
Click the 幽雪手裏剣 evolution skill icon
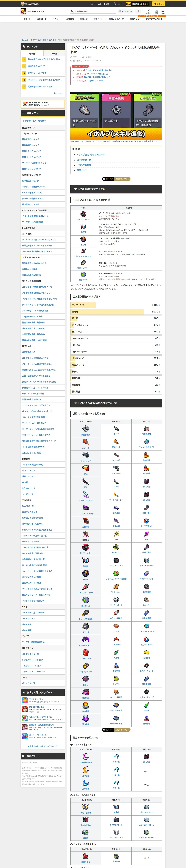click(85, 429)
